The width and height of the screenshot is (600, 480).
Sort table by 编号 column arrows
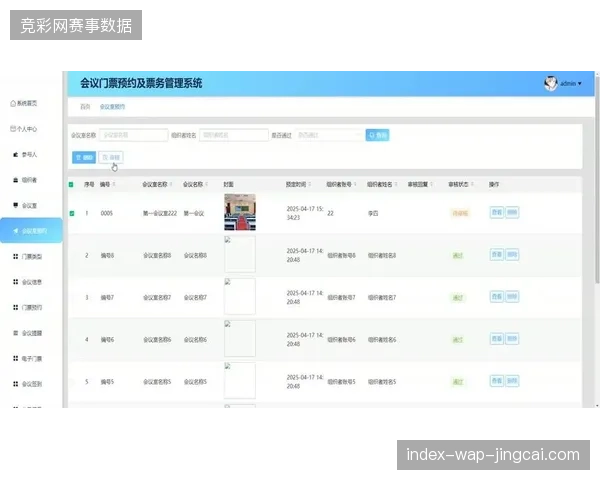114,184
